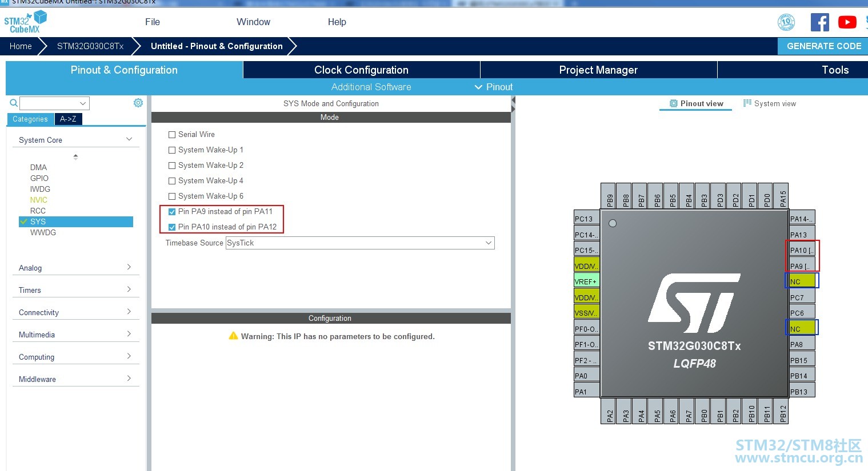868x471 pixels.
Task: Go to Home in the breadcrumb
Action: point(21,46)
